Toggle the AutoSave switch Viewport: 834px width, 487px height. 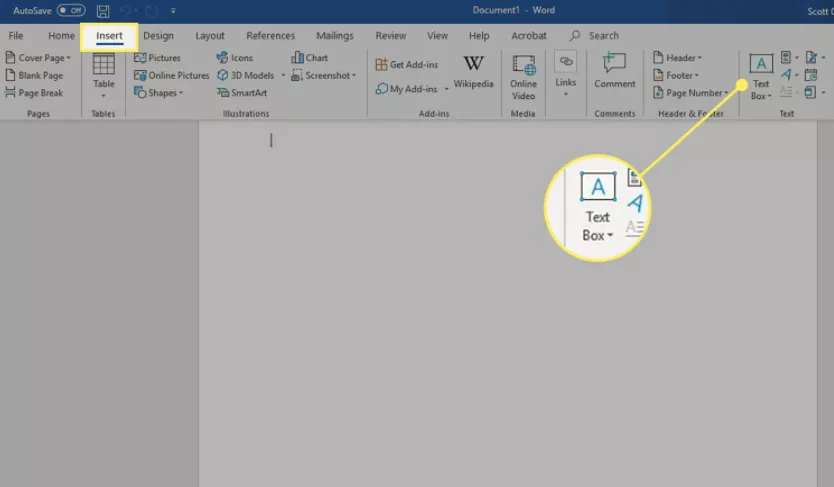pos(71,10)
